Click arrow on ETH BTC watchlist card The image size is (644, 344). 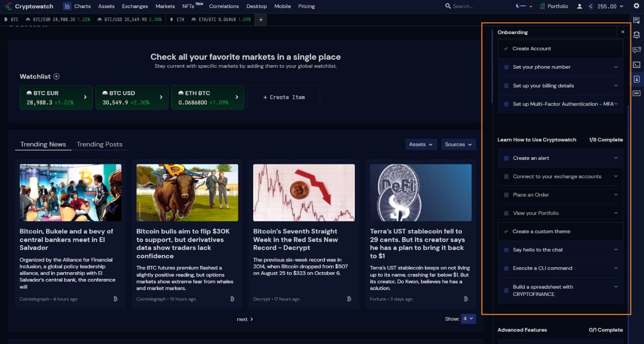[x=237, y=97]
